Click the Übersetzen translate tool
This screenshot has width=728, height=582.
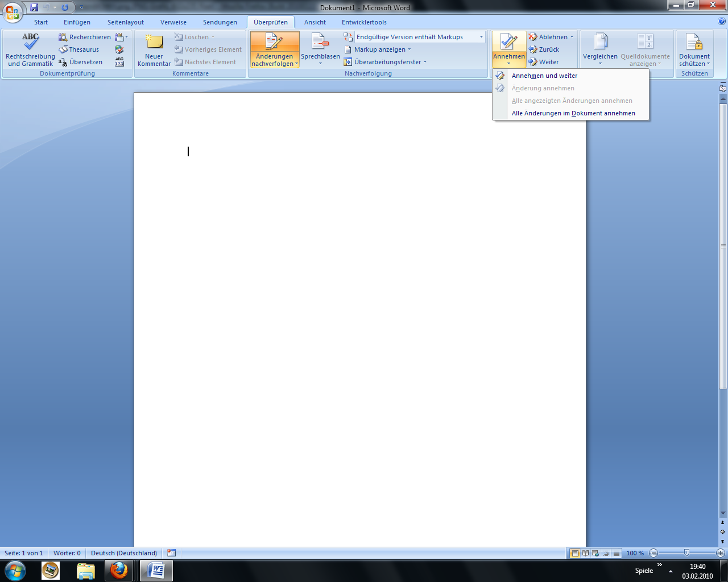[81, 62]
